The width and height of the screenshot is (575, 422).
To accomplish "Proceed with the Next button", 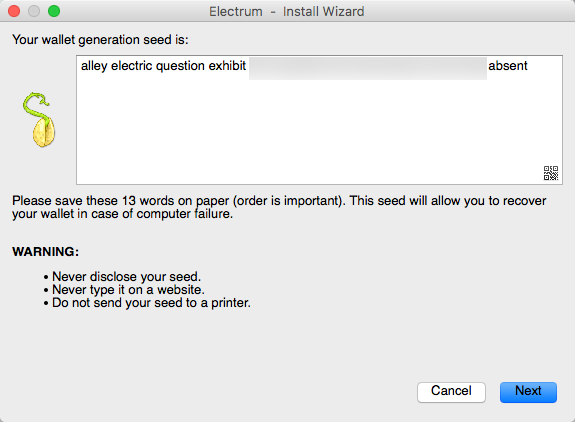I will point(528,392).
